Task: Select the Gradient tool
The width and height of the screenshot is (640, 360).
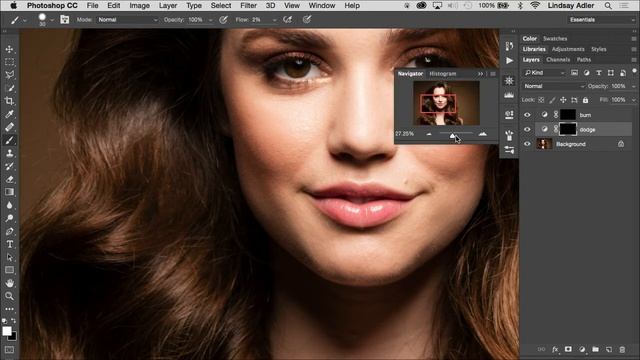Action: (9, 192)
